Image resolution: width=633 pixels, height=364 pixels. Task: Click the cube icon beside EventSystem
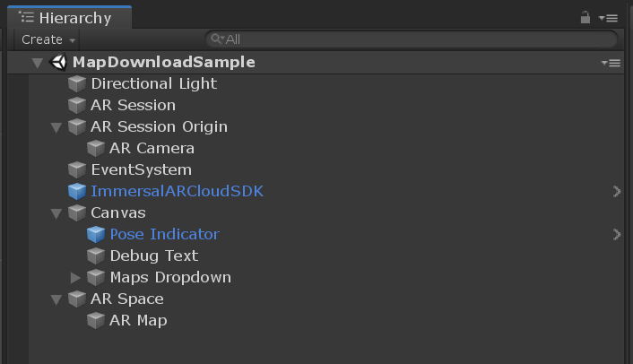[77, 169]
